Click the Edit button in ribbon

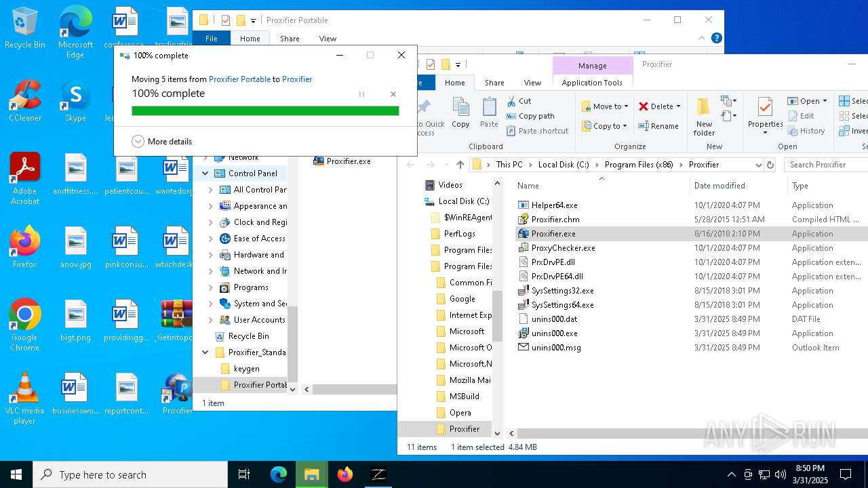click(x=801, y=116)
